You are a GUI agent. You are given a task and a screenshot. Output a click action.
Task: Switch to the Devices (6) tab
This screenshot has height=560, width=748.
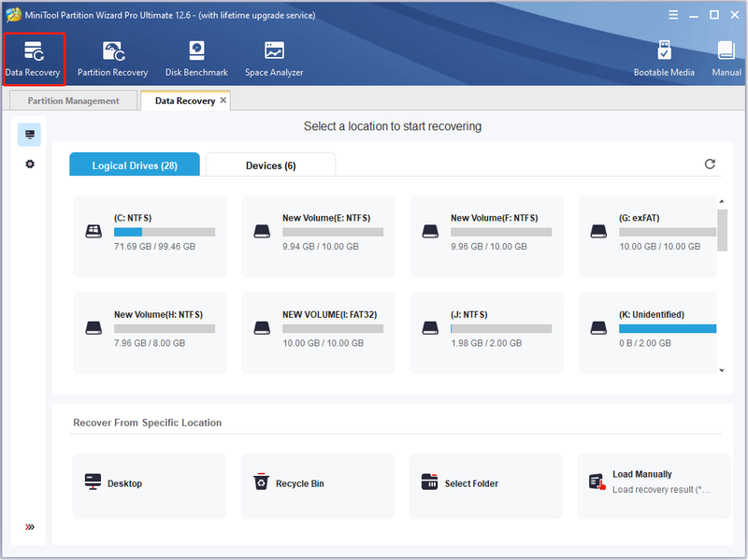(270, 165)
